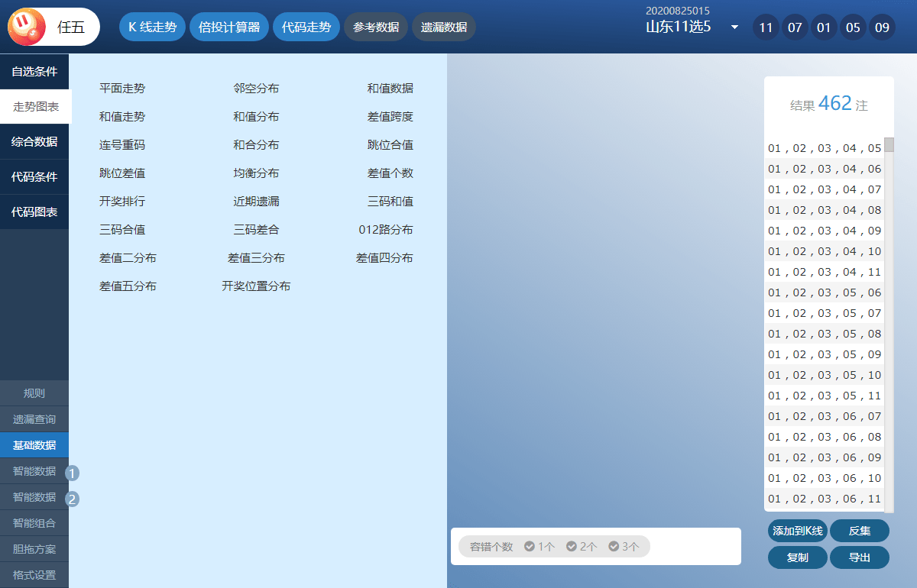
Task: Open the 差值三分布 chart link
Action: click(x=256, y=258)
